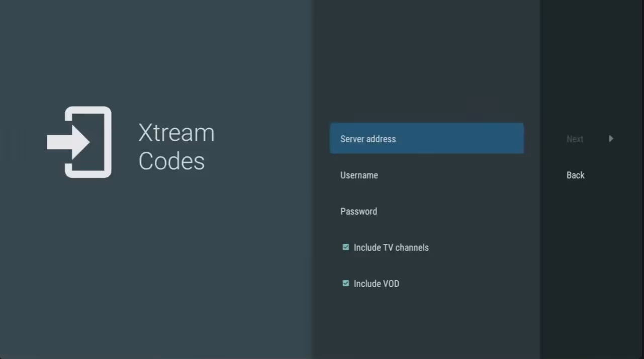This screenshot has width=644, height=359.
Task: Open the Username entry row
Action: 426,175
